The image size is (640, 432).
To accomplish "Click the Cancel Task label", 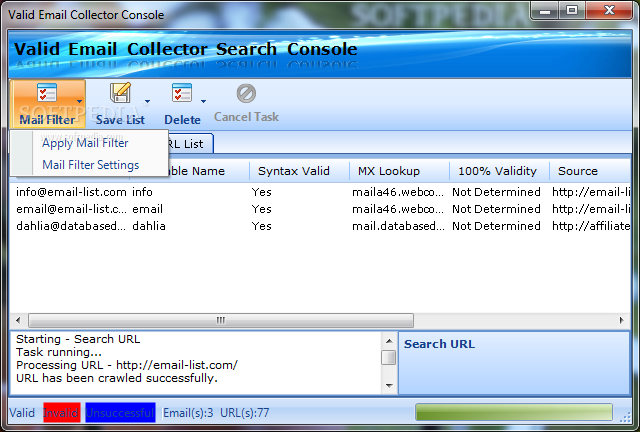I will click(x=246, y=117).
